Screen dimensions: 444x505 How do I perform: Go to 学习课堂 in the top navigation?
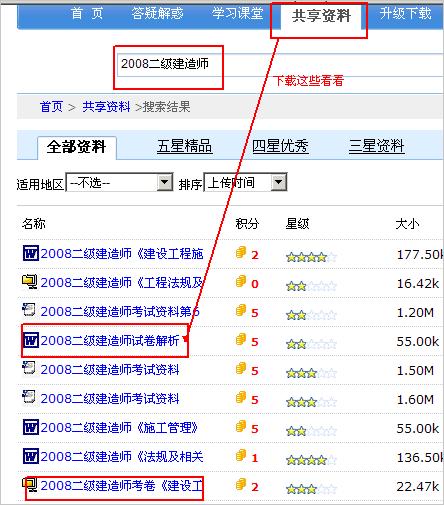[x=238, y=14]
